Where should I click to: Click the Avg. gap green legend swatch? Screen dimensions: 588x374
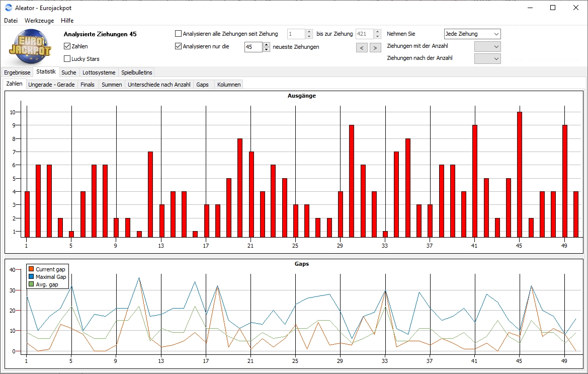point(31,284)
